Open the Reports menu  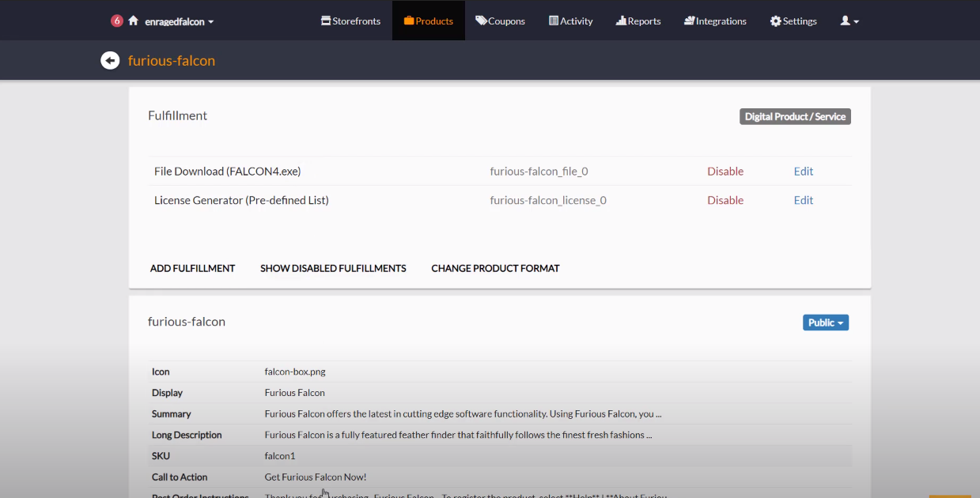pos(638,21)
